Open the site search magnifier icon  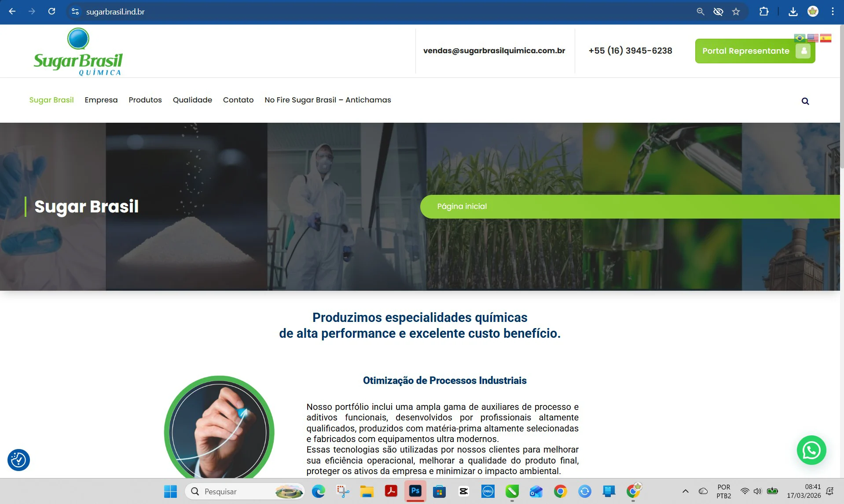(805, 101)
